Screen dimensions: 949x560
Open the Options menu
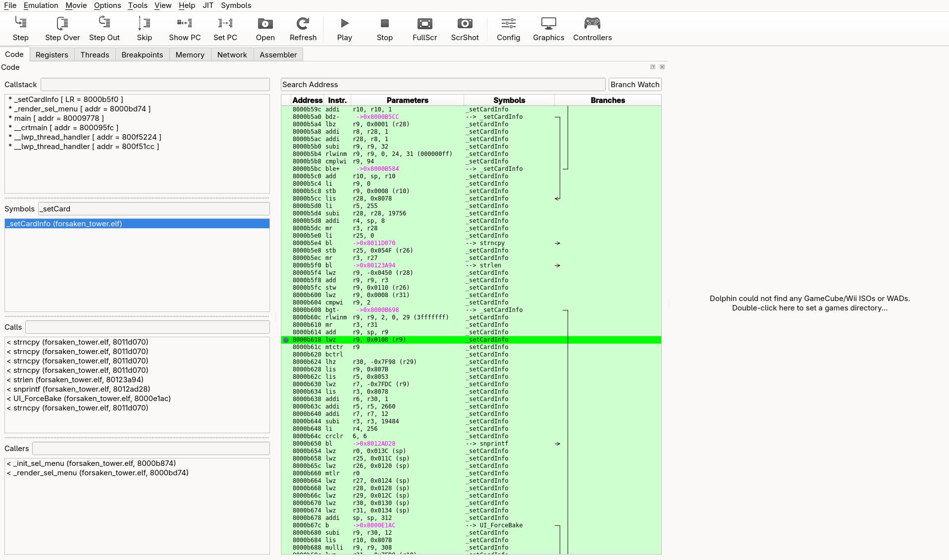tap(107, 5)
